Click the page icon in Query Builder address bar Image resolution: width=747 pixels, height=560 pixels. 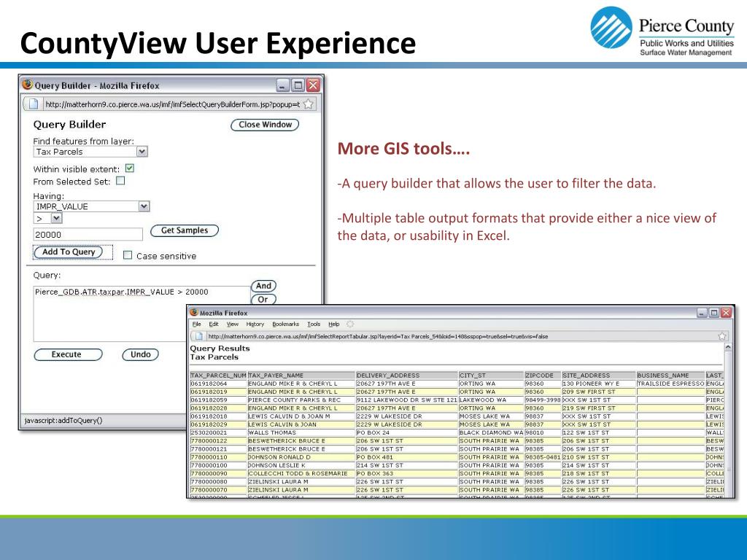(34, 104)
